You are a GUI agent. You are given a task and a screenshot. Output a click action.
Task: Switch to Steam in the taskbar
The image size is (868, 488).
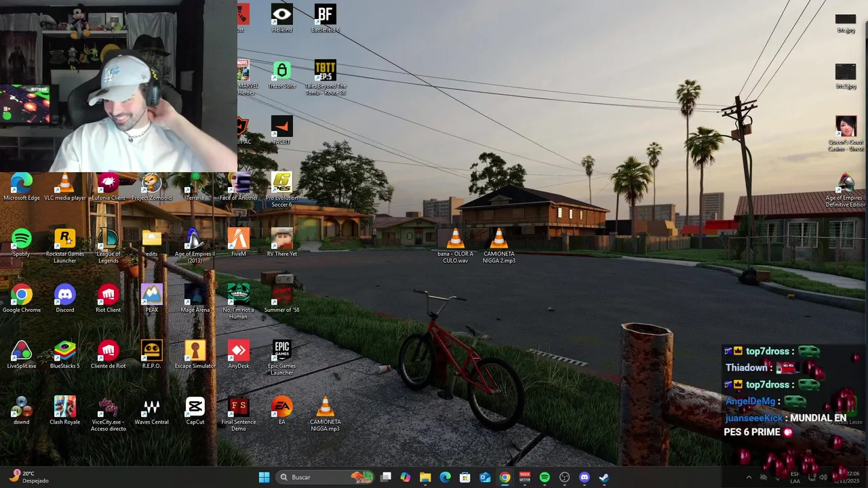604,477
